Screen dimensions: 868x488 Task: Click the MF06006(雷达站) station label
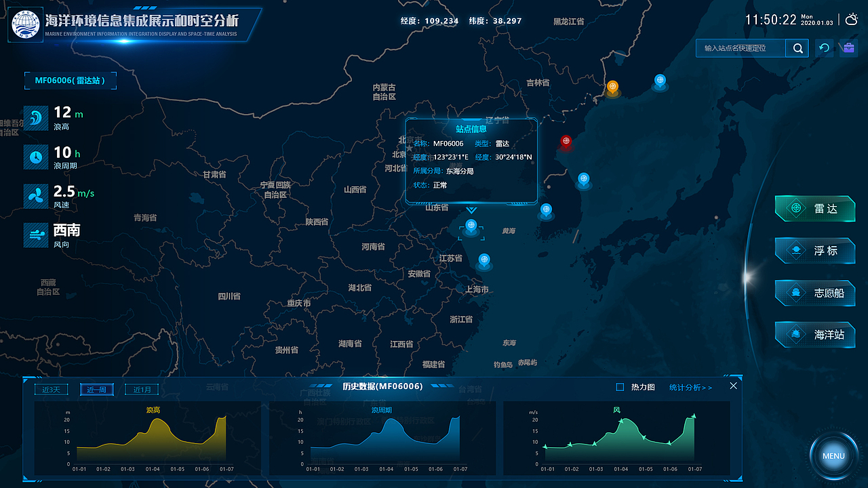(71, 81)
